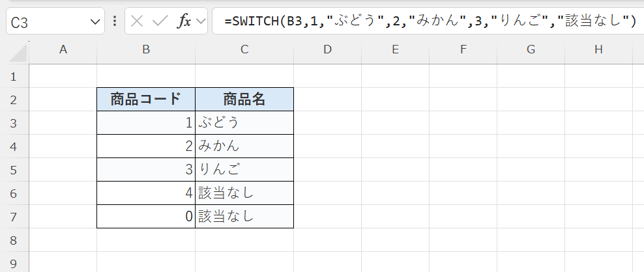This screenshot has height=272, width=644.
Task: Click the Name Box showing C3
Action: pos(46,21)
